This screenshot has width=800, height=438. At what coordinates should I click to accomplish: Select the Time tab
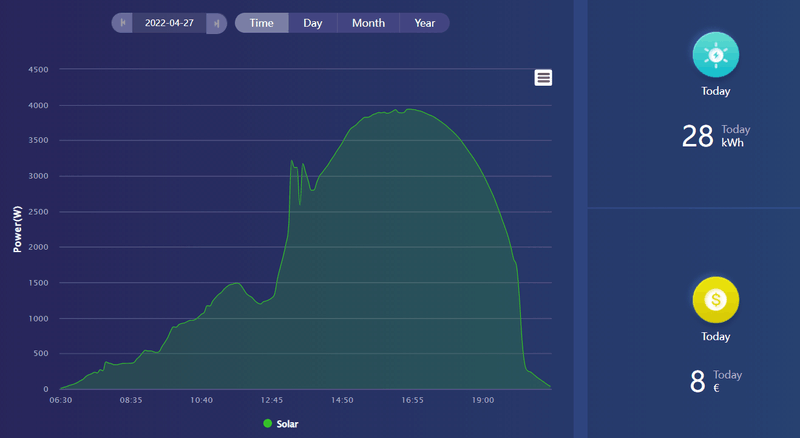[262, 23]
